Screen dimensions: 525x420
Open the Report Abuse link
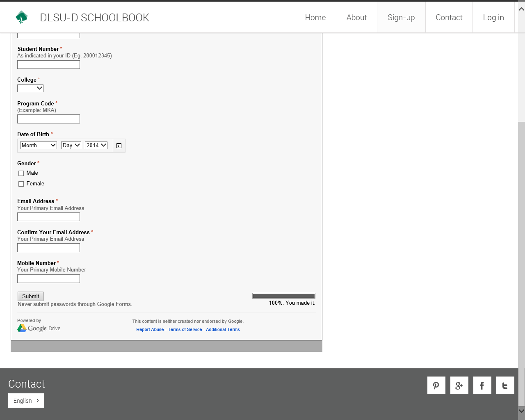(150, 329)
